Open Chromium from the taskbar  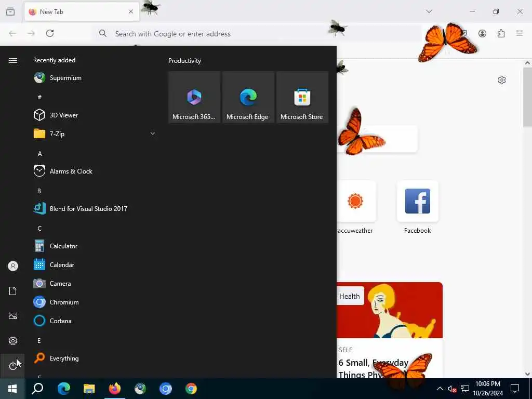166,389
